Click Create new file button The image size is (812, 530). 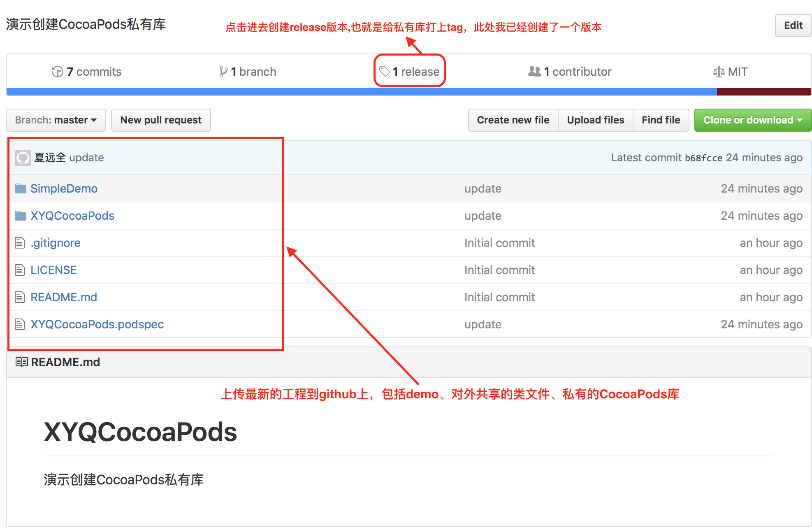click(513, 120)
